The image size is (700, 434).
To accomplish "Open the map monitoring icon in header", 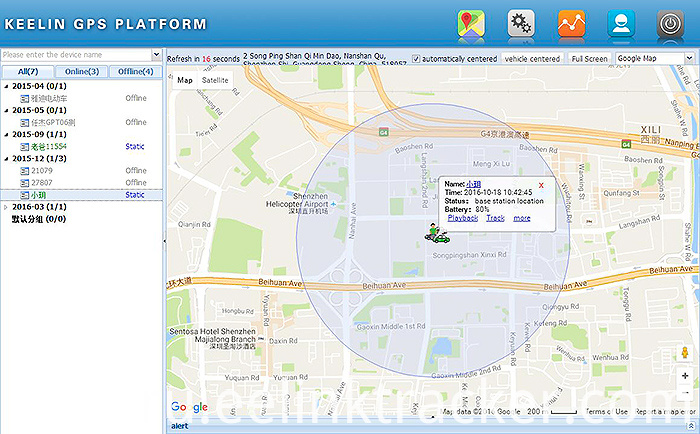I will [471, 24].
